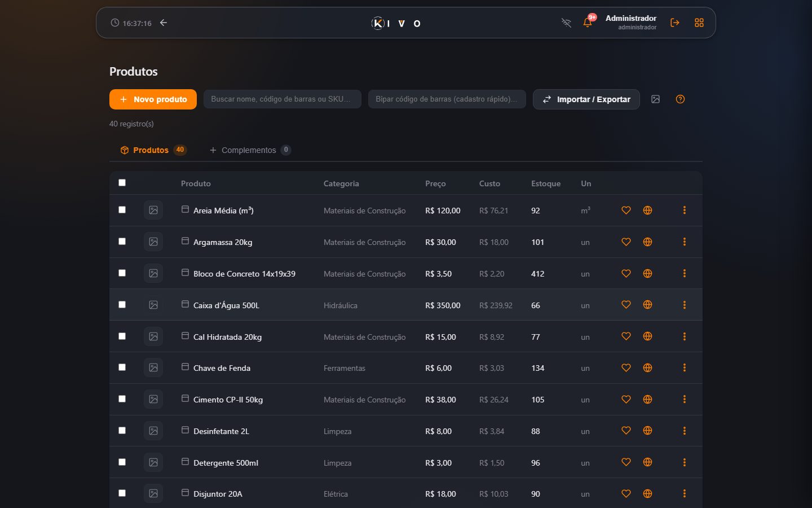Expand the options menu for Disjuntor 20A

(685, 493)
